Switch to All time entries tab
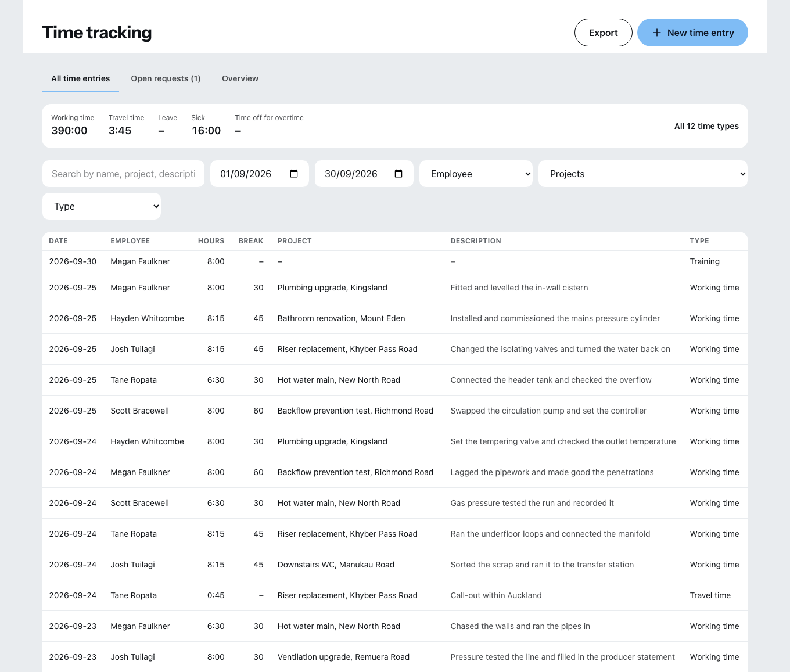Image resolution: width=790 pixels, height=672 pixels. click(80, 78)
